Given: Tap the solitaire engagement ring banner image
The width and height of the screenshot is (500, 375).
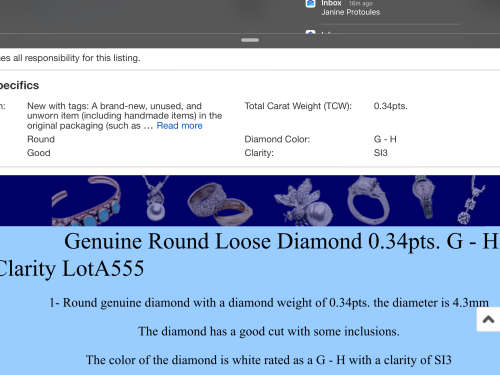Looking at the screenshot, I should pos(368,201).
